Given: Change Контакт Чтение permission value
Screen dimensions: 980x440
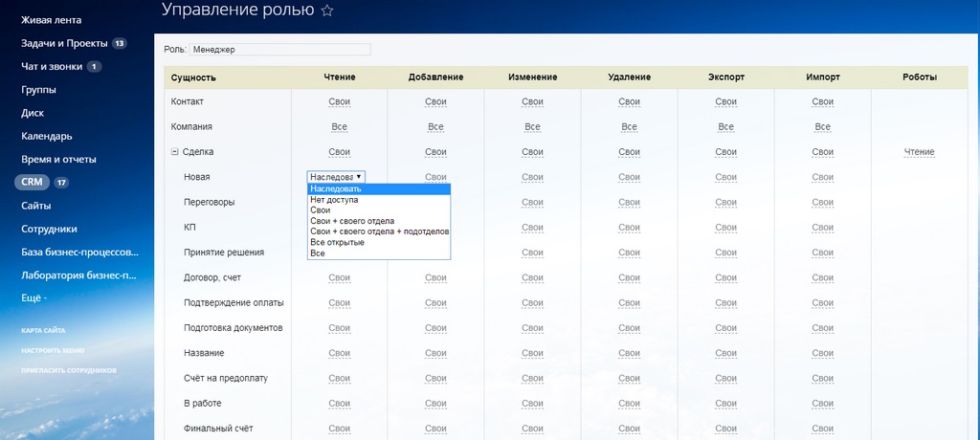Looking at the screenshot, I should (x=340, y=102).
